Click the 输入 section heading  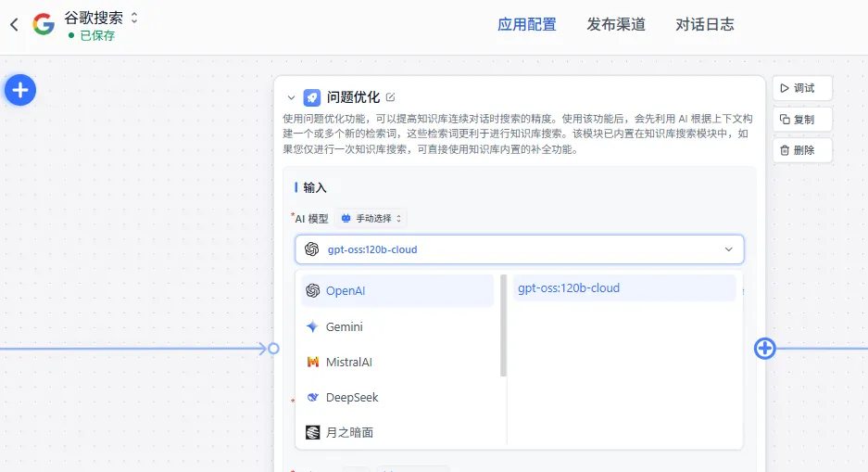315,188
